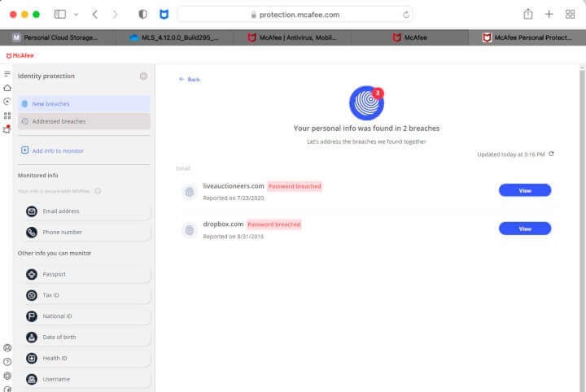Show Safari tab overview grid

pos(570,14)
